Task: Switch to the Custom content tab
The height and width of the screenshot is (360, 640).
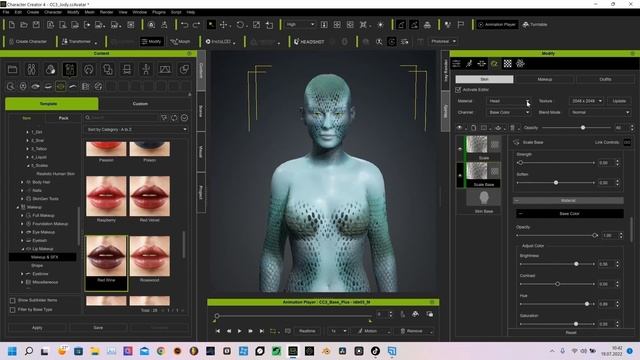Action: [140, 104]
